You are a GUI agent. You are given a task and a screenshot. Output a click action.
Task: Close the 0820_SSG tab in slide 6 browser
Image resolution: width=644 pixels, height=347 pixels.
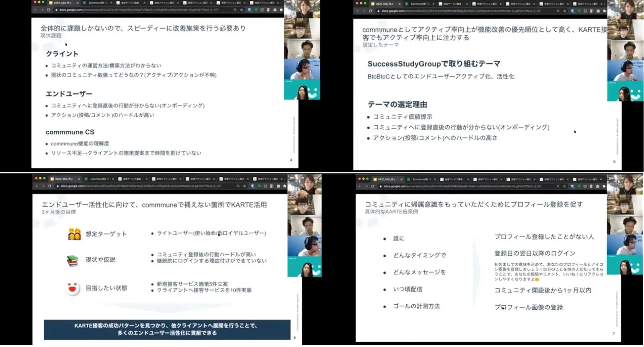(78, 179)
